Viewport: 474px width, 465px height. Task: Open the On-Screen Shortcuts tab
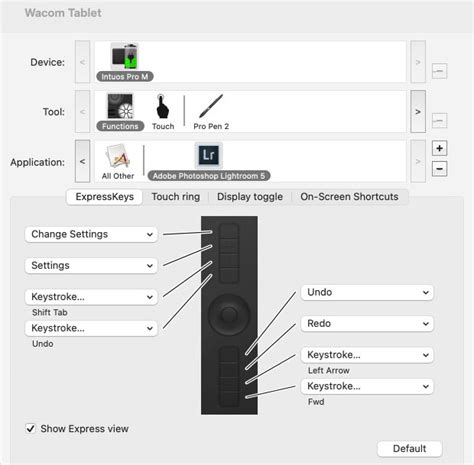(x=349, y=197)
